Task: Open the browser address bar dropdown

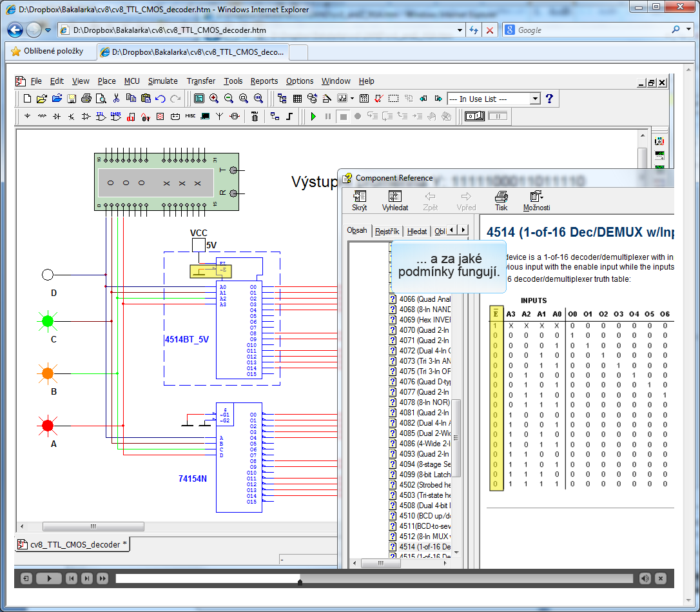Action: click(460, 30)
